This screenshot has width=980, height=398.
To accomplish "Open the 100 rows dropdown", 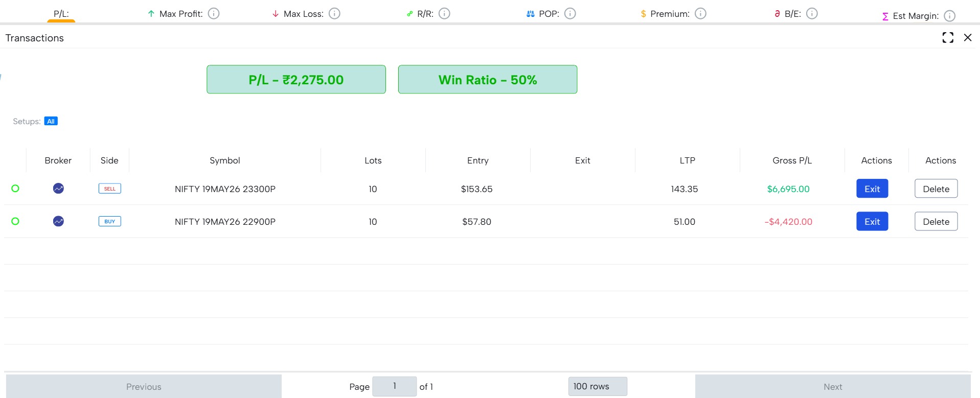I will 598,386.
